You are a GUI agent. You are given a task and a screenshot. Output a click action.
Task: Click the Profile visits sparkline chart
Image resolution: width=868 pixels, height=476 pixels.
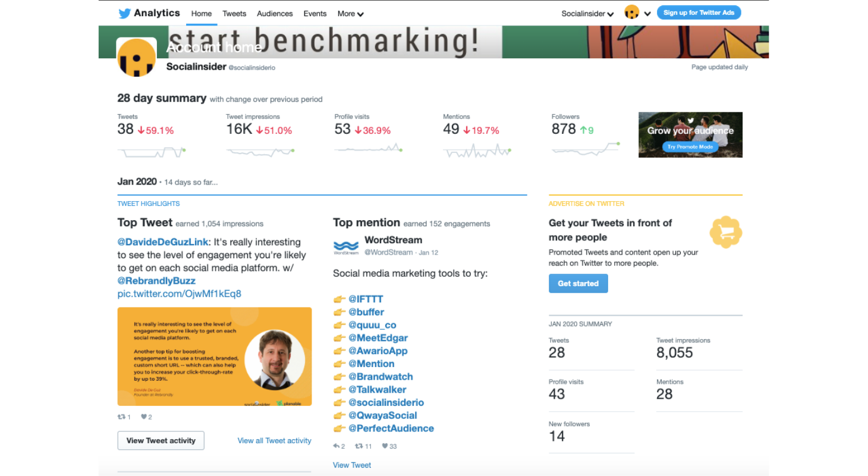pos(369,148)
